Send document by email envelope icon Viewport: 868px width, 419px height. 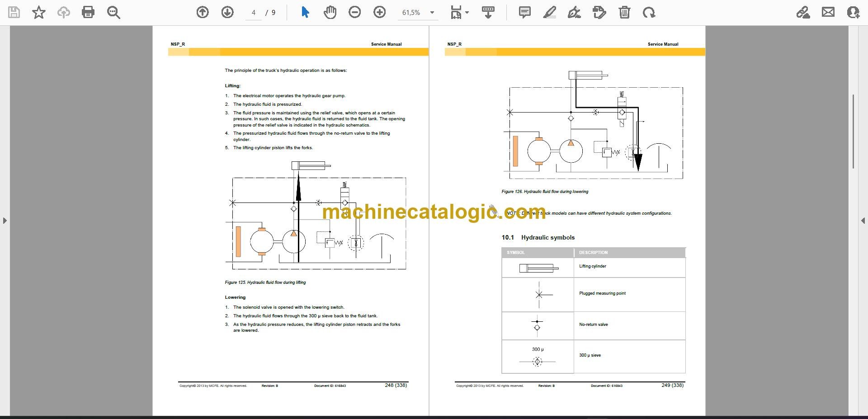[828, 12]
